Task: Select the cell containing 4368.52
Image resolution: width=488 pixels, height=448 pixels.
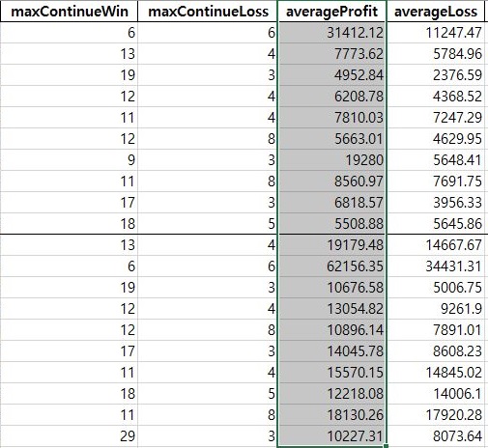Action: tap(436, 97)
